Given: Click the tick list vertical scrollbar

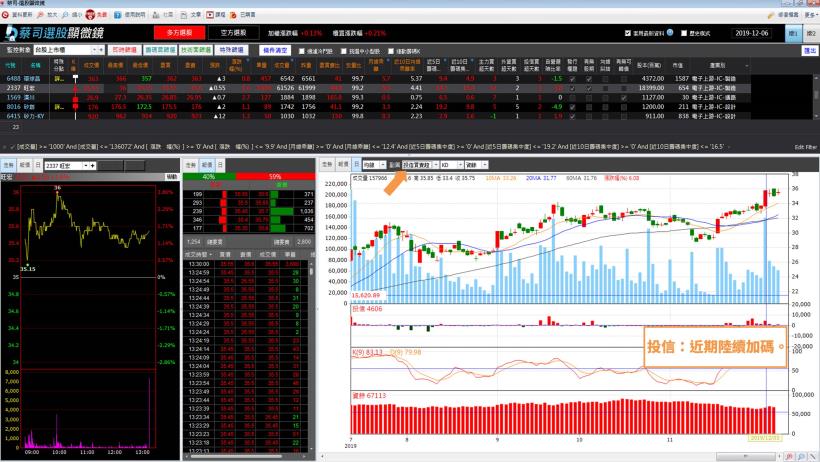Looking at the screenshot, I should click(311, 356).
